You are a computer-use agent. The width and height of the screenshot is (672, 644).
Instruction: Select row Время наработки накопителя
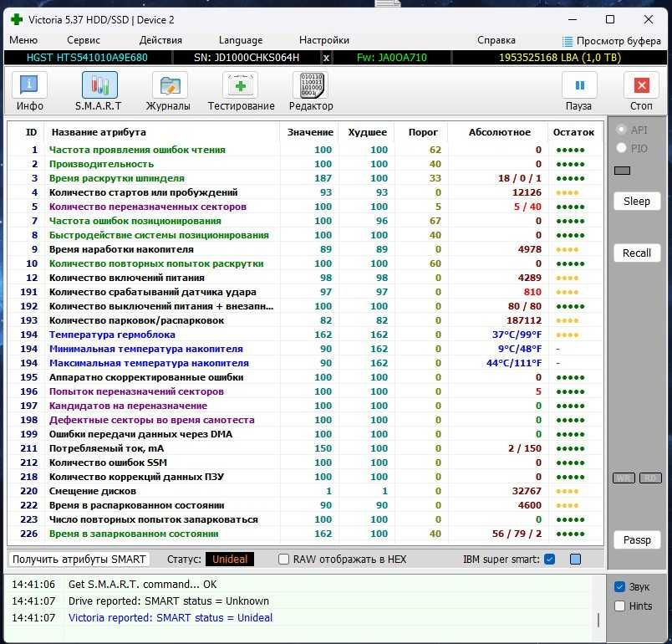click(x=305, y=249)
